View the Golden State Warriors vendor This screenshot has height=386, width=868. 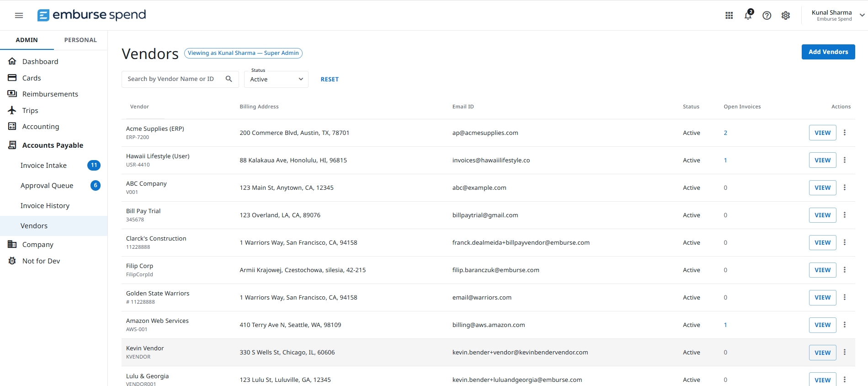[822, 297]
